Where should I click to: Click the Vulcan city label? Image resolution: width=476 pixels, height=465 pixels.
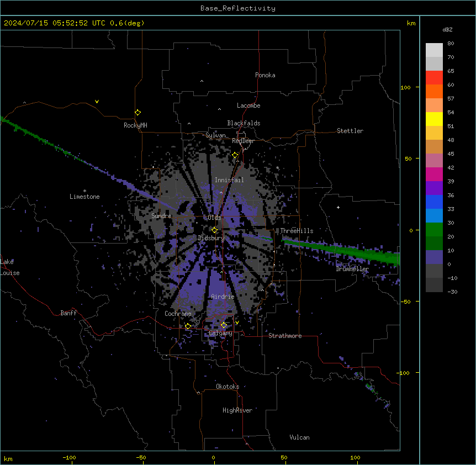click(x=299, y=437)
